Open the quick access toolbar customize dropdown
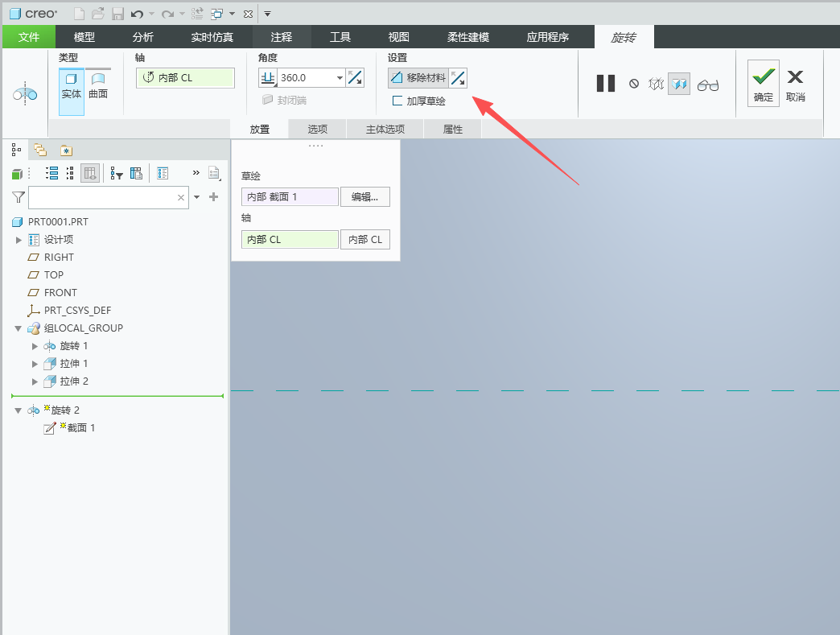This screenshot has width=840, height=635. pos(267,14)
